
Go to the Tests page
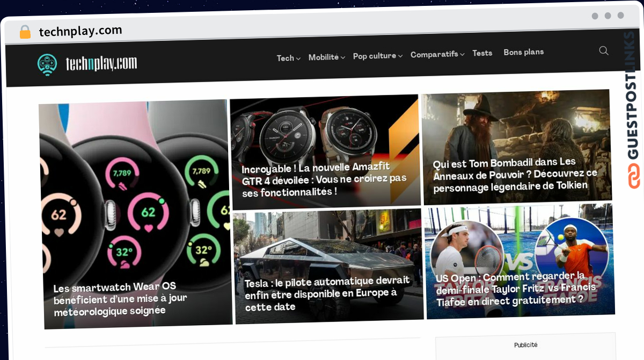(x=482, y=53)
